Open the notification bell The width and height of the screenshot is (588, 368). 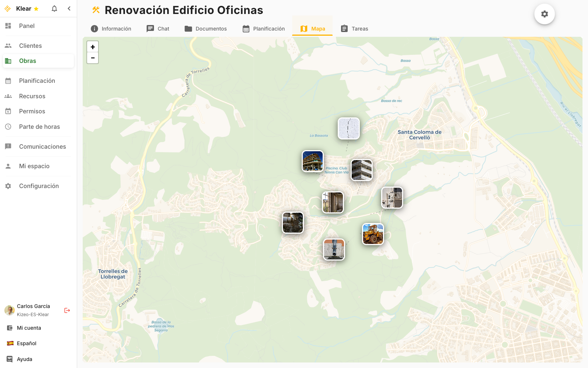pos(54,8)
